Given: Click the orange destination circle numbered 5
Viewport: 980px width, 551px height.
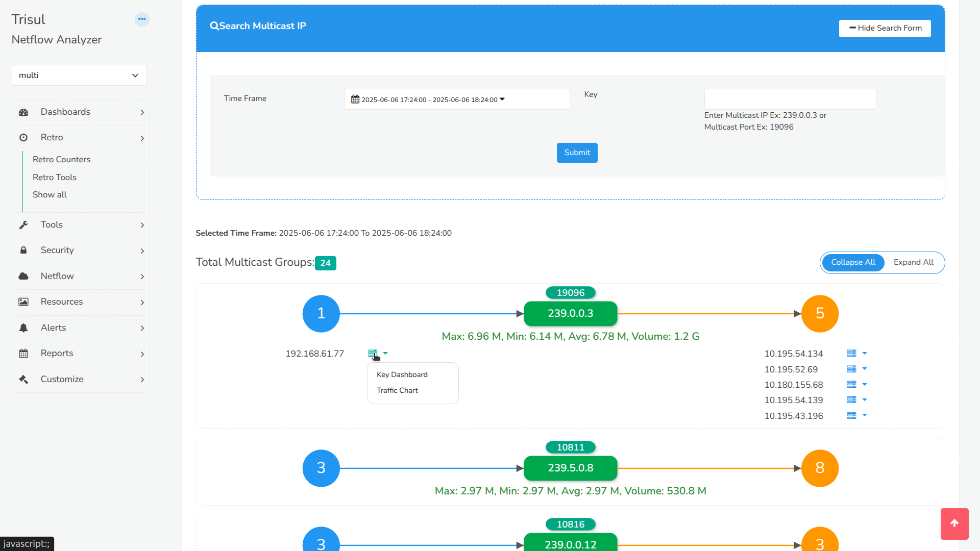Looking at the screenshot, I should click(820, 313).
